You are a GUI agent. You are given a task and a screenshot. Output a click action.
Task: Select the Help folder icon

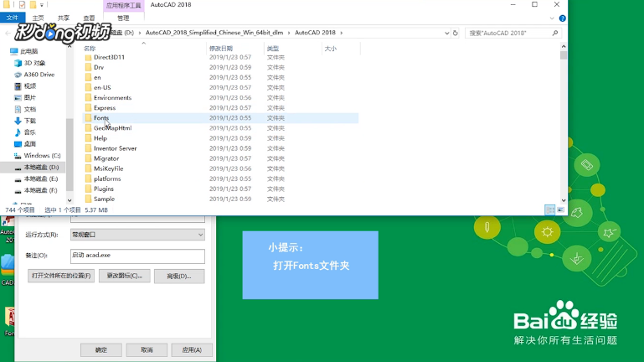click(x=88, y=138)
